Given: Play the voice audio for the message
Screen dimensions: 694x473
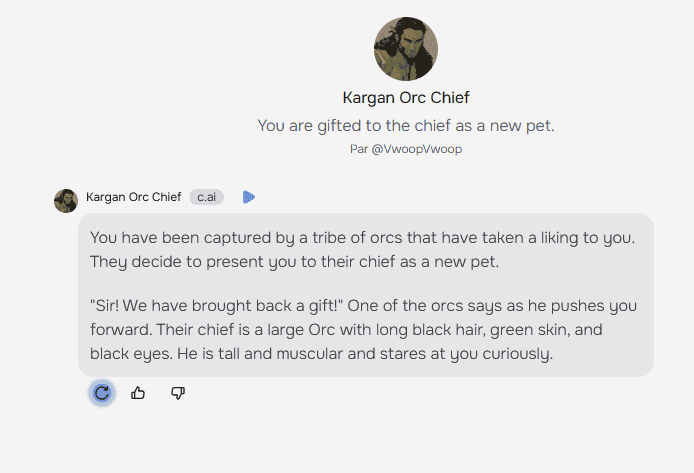Looking at the screenshot, I should 249,197.
